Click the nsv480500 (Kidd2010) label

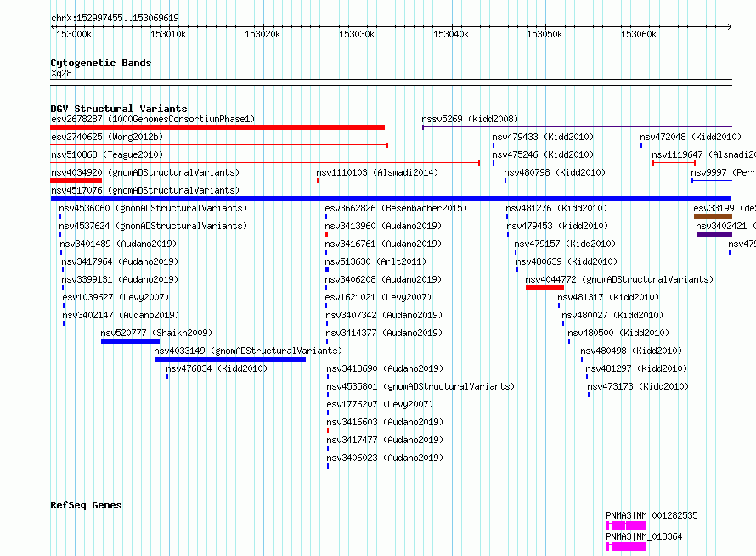(x=618, y=333)
